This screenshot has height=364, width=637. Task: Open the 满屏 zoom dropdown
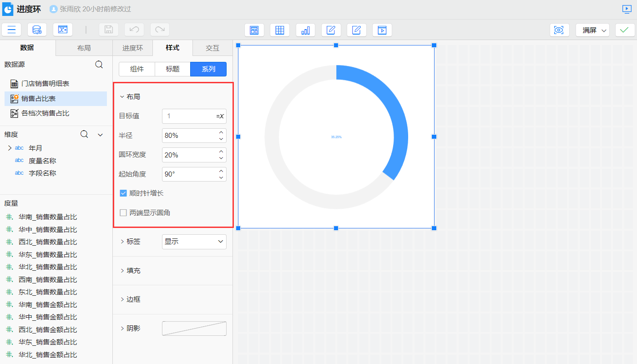[592, 30]
